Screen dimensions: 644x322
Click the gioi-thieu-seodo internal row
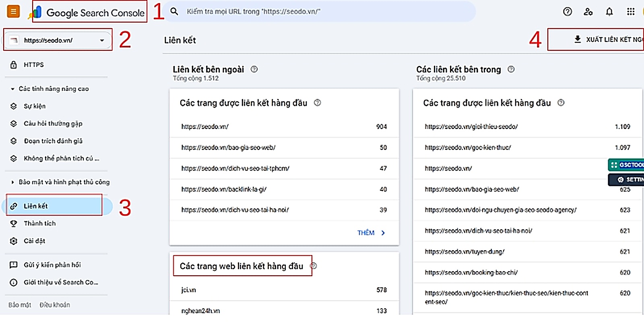528,127
